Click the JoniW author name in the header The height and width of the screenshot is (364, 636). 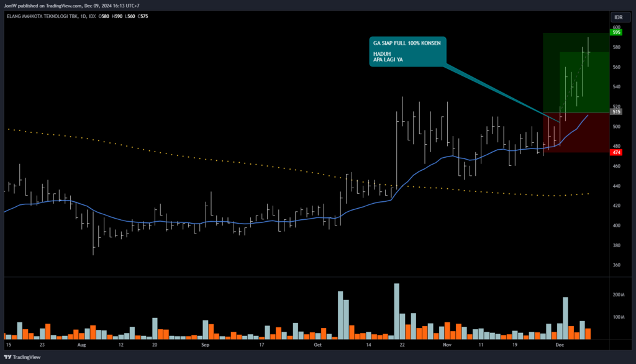click(x=11, y=6)
